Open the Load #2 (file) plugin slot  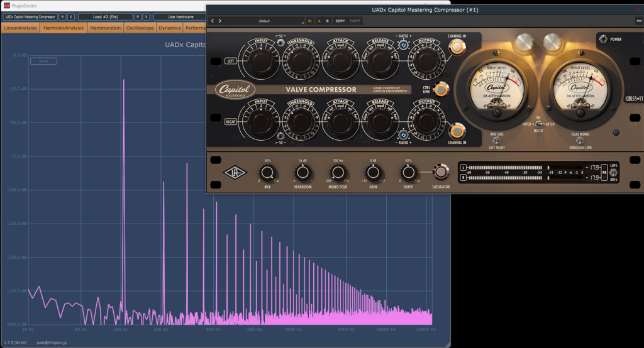(105, 17)
